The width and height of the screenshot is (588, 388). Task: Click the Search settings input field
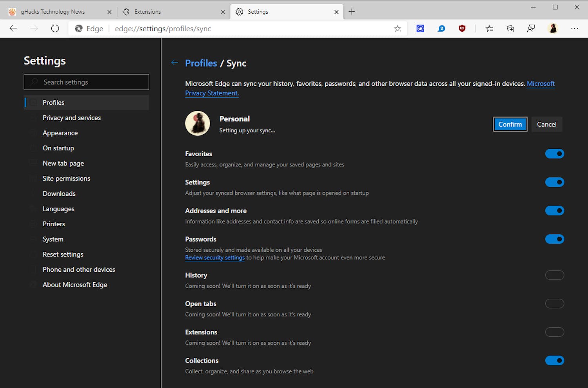pos(86,82)
